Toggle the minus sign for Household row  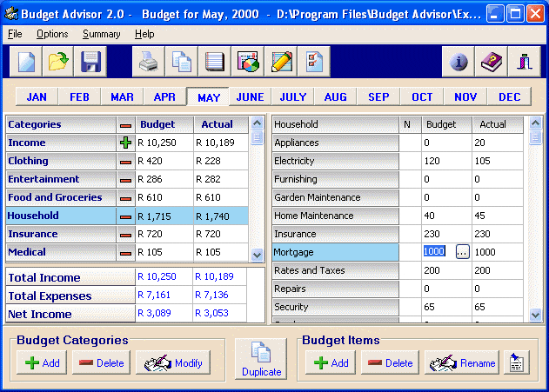coord(125,216)
